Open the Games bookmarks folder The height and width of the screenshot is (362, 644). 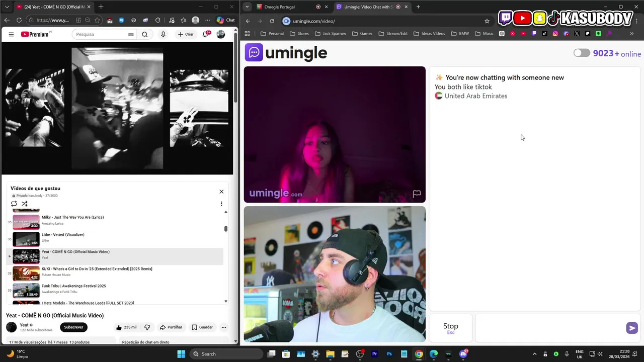click(x=362, y=34)
